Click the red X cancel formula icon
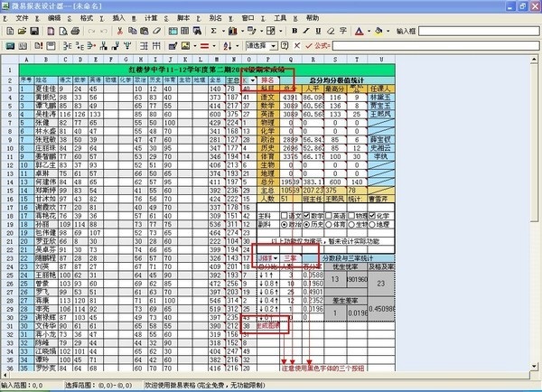Viewport: 542px width, 392px height. (x=297, y=46)
